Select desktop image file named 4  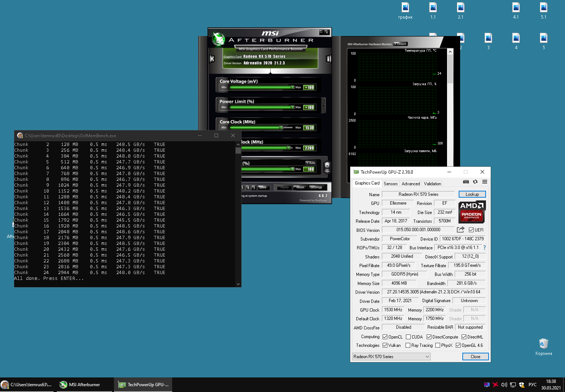coord(516,41)
